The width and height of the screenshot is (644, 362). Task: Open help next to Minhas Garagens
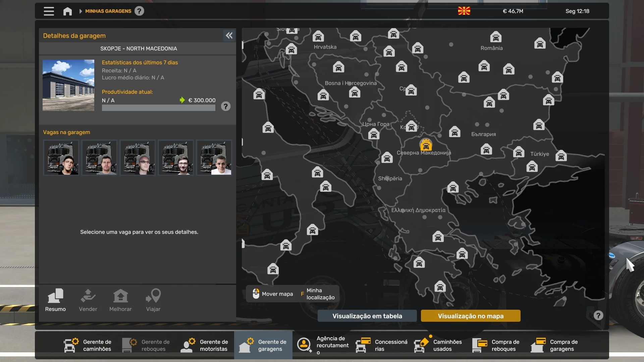point(139,11)
